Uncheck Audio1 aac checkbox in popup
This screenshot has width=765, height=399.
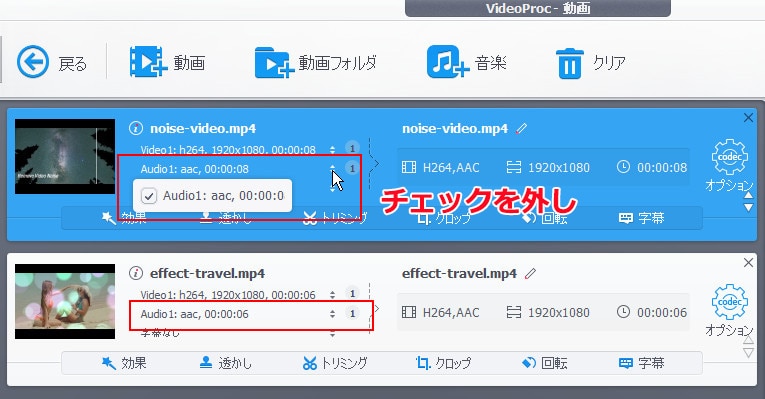[x=148, y=196]
